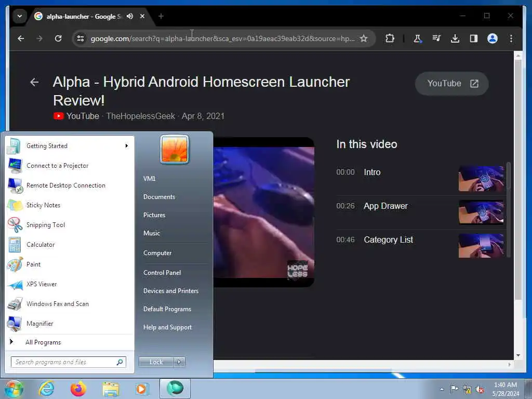Close the alpha-launcher Google tab
This screenshot has height=399, width=532.
(142, 16)
